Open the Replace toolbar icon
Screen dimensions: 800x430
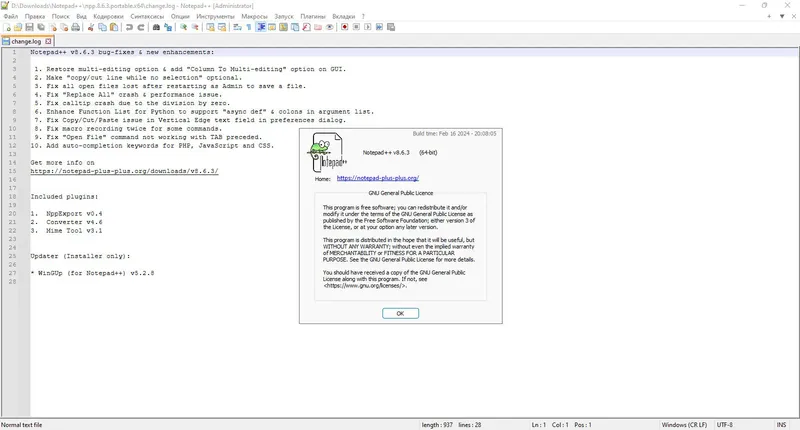[168, 27]
